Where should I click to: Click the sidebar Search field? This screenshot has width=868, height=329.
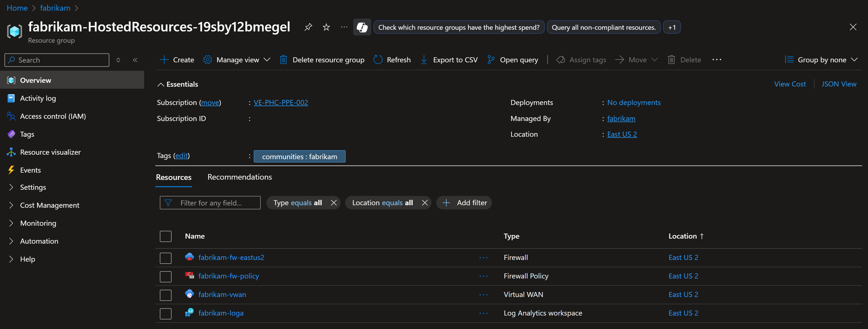57,60
